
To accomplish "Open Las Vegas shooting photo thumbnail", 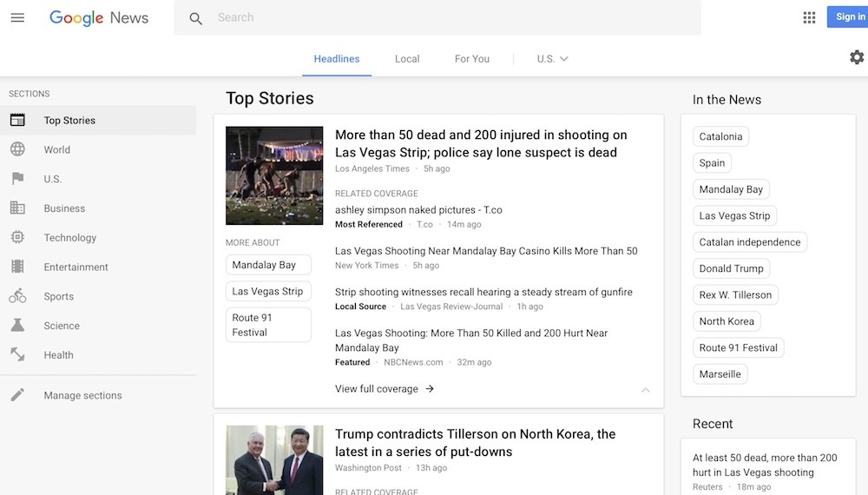I will tap(274, 175).
